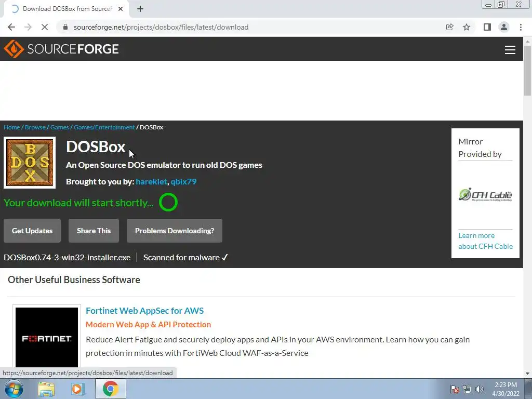The height and width of the screenshot is (399, 532).
Task: Open the Windows Start menu
Action: point(14,389)
